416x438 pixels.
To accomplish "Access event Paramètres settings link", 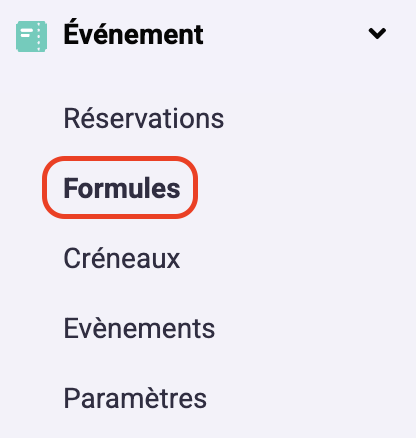I will pos(135,398).
